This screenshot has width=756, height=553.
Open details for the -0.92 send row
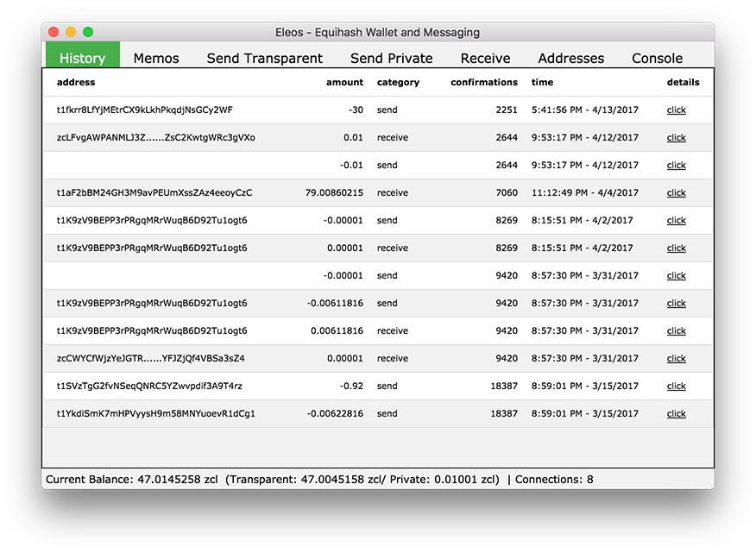click(x=676, y=386)
